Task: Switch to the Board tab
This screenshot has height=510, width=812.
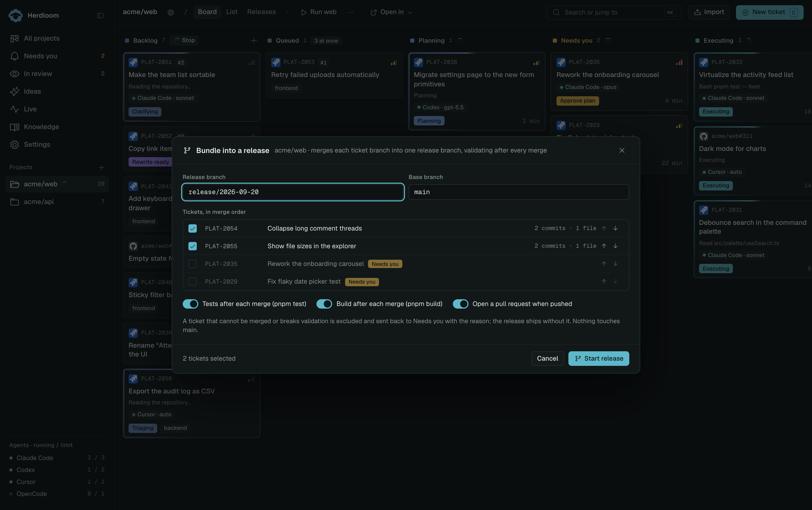Action: click(x=207, y=12)
